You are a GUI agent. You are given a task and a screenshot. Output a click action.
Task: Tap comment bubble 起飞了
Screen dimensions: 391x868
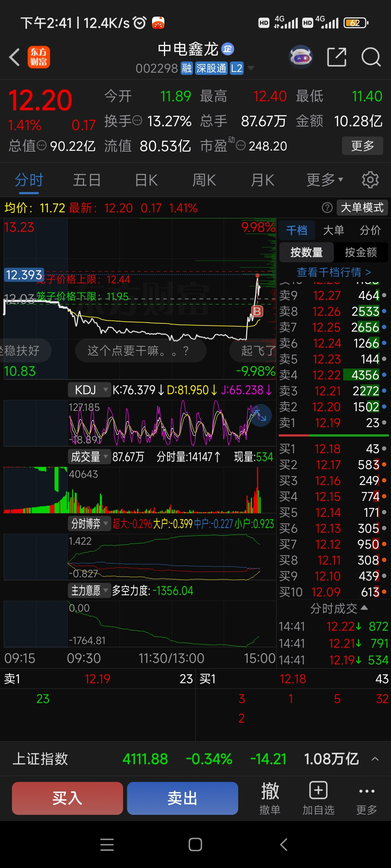253,350
